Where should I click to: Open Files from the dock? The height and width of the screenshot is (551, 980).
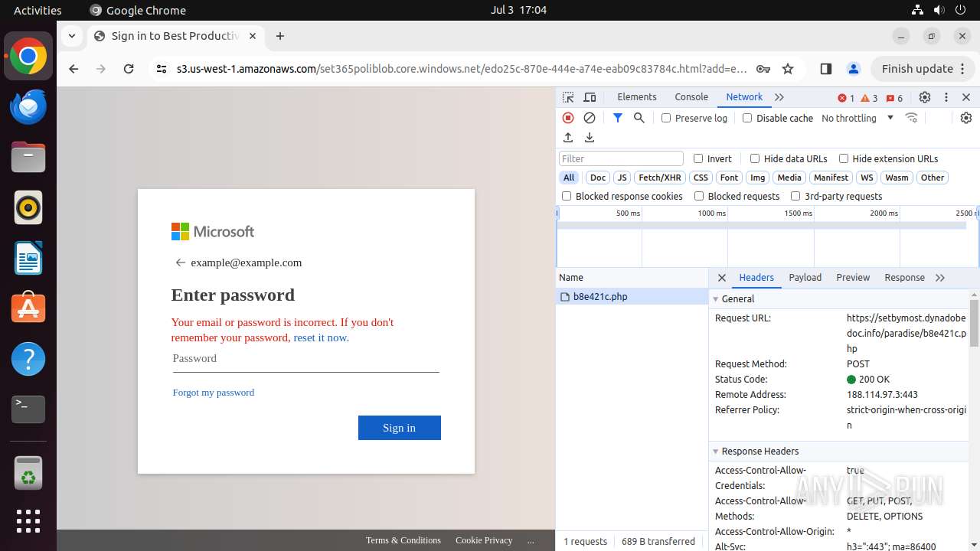click(x=28, y=158)
